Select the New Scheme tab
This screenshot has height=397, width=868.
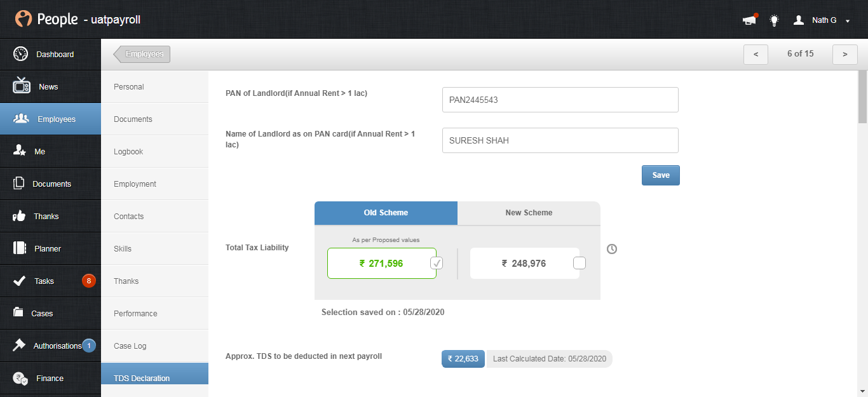pyautogui.click(x=529, y=213)
